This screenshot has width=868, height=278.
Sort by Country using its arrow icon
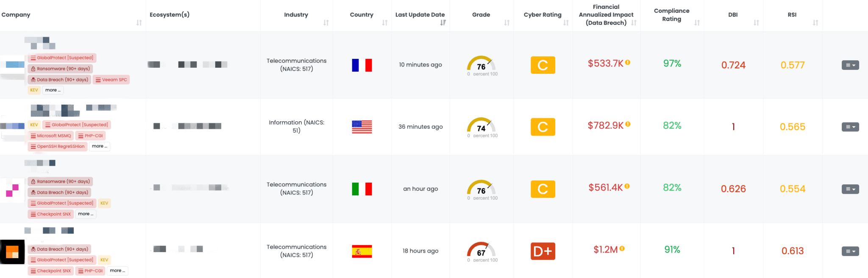pyautogui.click(x=385, y=23)
